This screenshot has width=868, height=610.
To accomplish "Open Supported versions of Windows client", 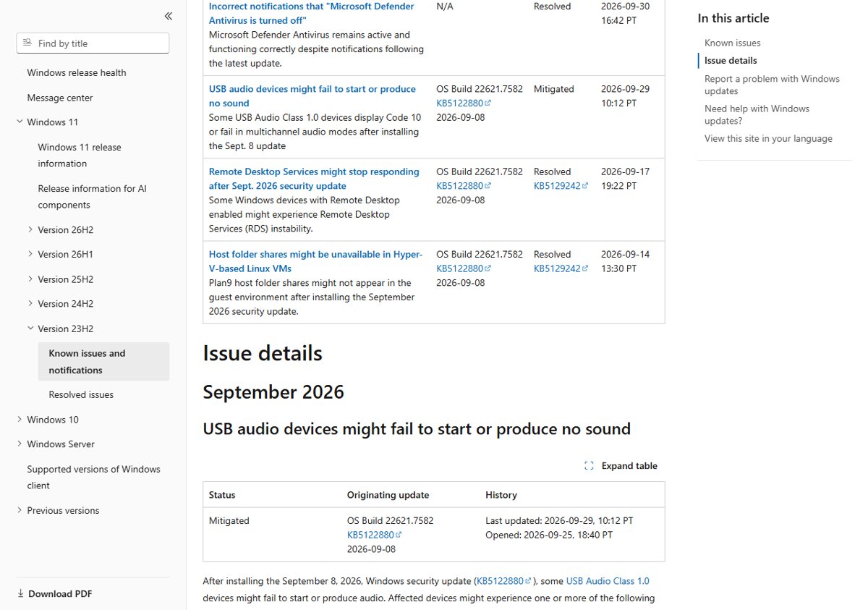I will [x=93, y=478].
